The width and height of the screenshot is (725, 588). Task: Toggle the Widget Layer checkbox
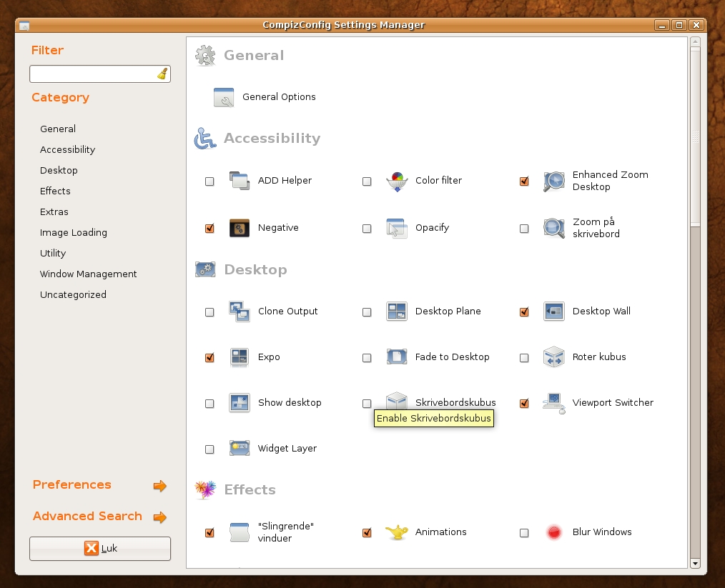(x=209, y=449)
